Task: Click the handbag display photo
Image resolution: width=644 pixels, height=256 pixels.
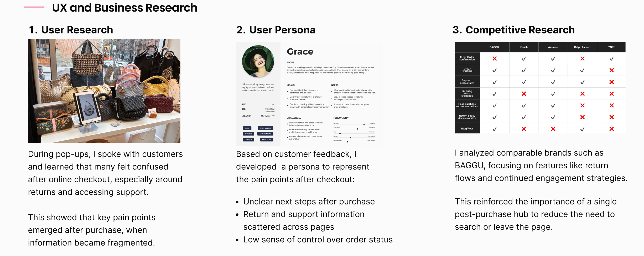Action: (x=104, y=91)
